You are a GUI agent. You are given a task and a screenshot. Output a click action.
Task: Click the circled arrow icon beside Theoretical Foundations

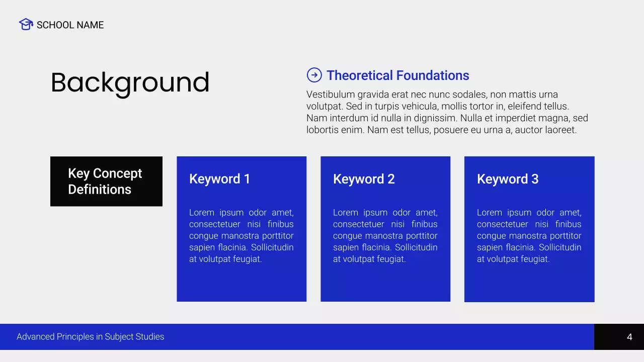(314, 75)
